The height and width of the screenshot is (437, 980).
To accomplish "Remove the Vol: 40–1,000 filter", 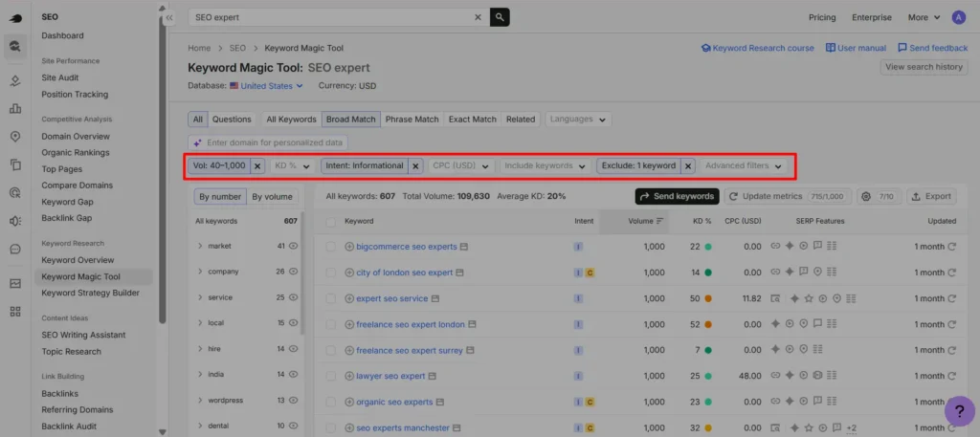I will pos(258,166).
